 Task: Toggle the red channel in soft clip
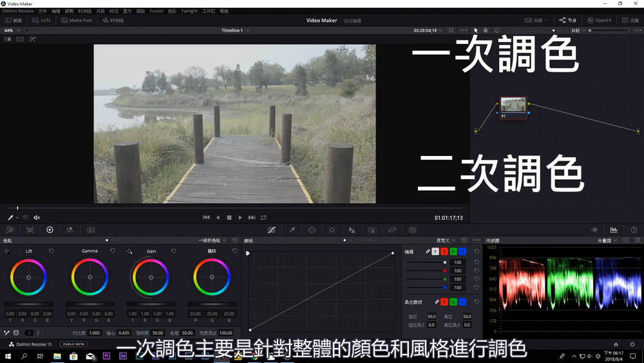click(x=444, y=302)
